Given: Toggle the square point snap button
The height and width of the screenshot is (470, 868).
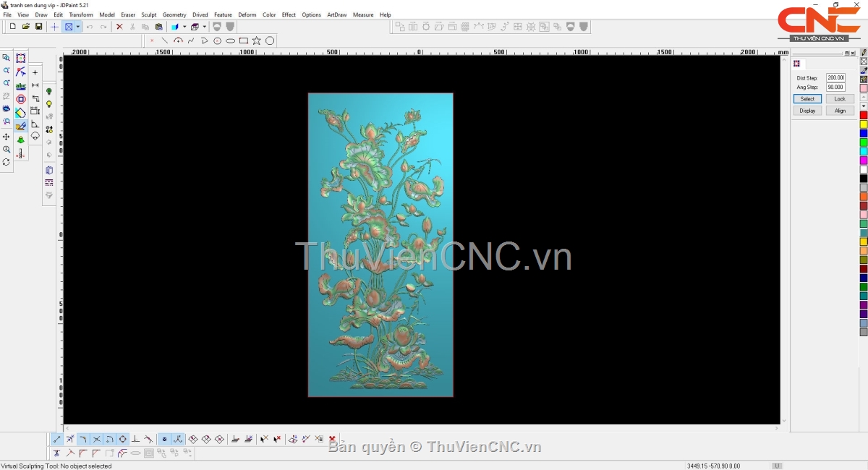Looking at the screenshot, I should [x=164, y=439].
